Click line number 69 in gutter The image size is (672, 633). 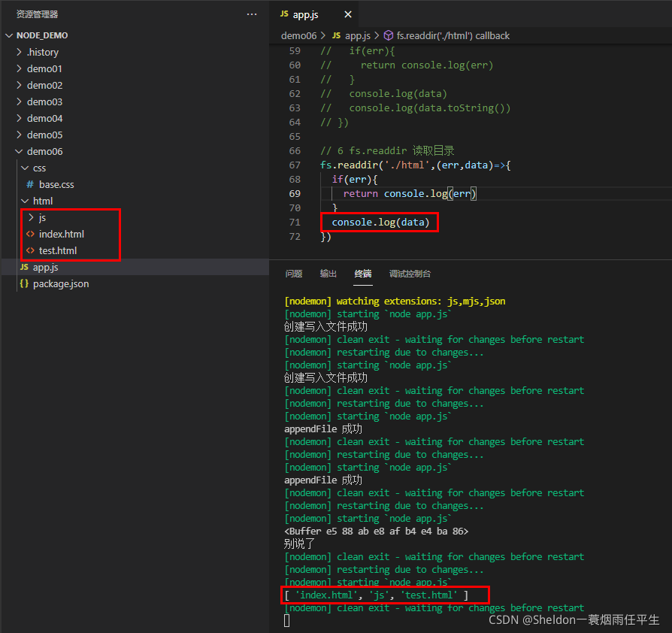(x=295, y=194)
